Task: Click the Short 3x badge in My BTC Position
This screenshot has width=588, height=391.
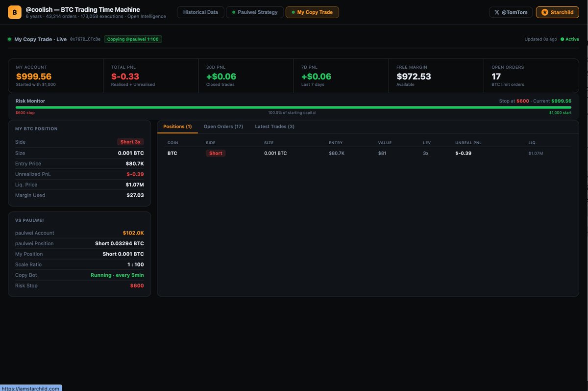Action: (x=130, y=142)
